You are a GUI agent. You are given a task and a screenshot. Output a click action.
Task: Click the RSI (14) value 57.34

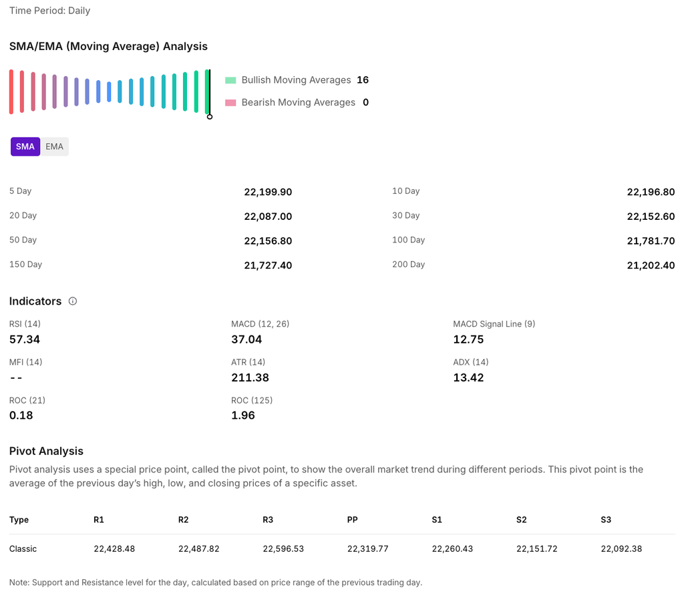[25, 339]
